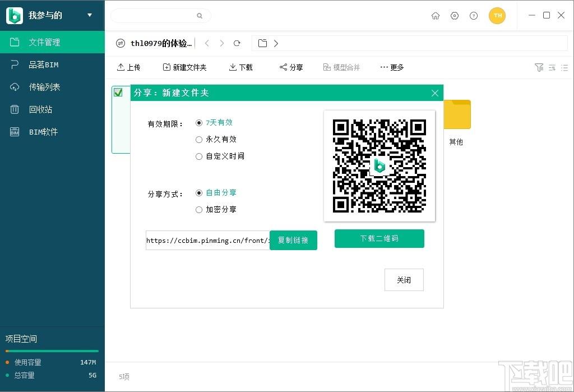Click the project space usage bar
The height and width of the screenshot is (392, 574).
52,351
